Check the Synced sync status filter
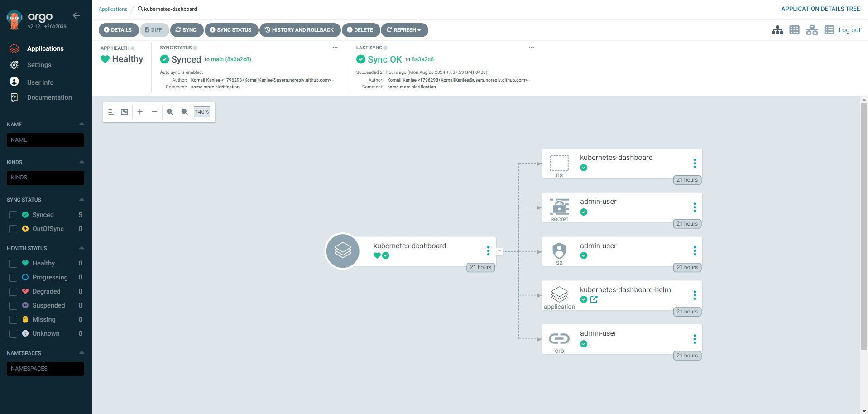 13,215
